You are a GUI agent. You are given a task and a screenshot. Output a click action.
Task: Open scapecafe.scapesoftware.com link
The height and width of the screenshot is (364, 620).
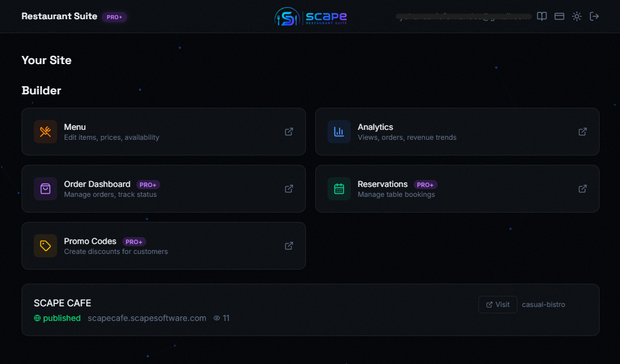click(147, 318)
